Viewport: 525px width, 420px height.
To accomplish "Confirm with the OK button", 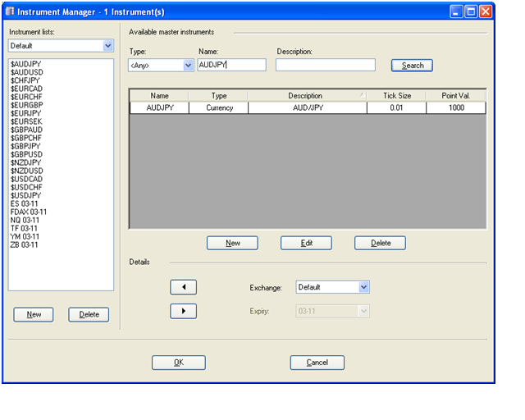I will 178,363.
